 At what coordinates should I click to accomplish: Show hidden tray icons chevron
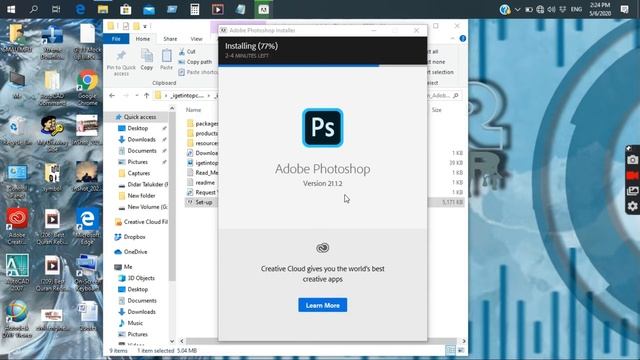tap(518, 9)
